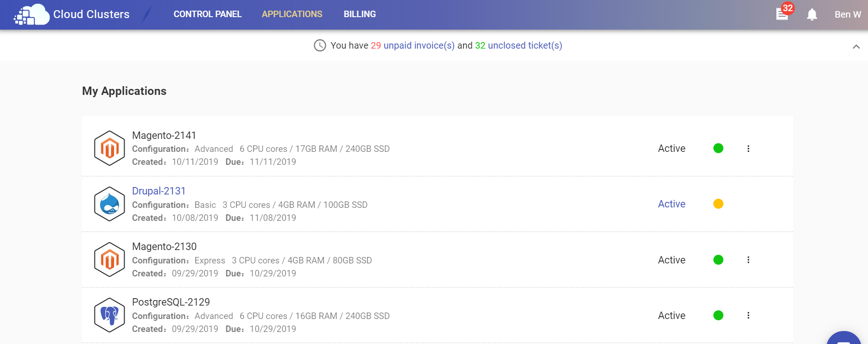Click '6 CPU cores / 17GB RAM / 240GB SSD'
Viewport: 868px width, 344px height.
tap(314, 149)
